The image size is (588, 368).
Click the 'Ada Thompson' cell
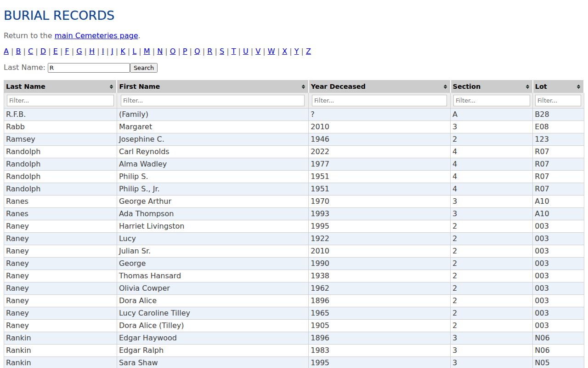[x=213, y=214]
